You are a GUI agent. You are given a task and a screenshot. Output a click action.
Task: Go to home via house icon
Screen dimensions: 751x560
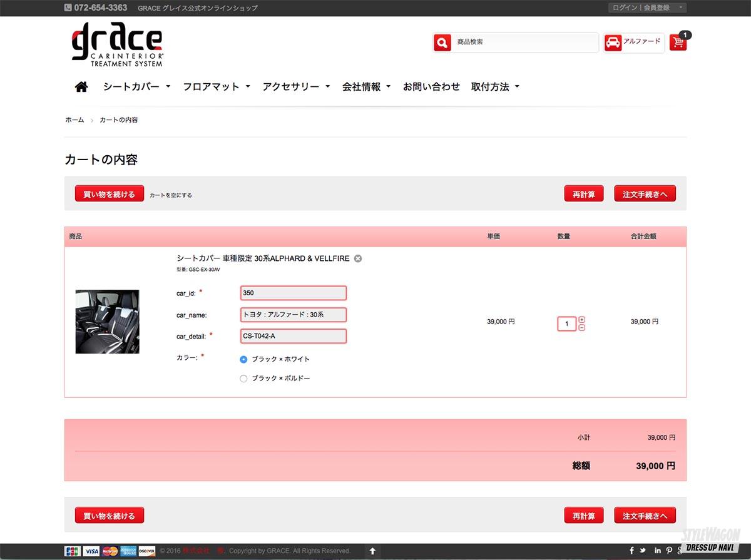click(81, 87)
